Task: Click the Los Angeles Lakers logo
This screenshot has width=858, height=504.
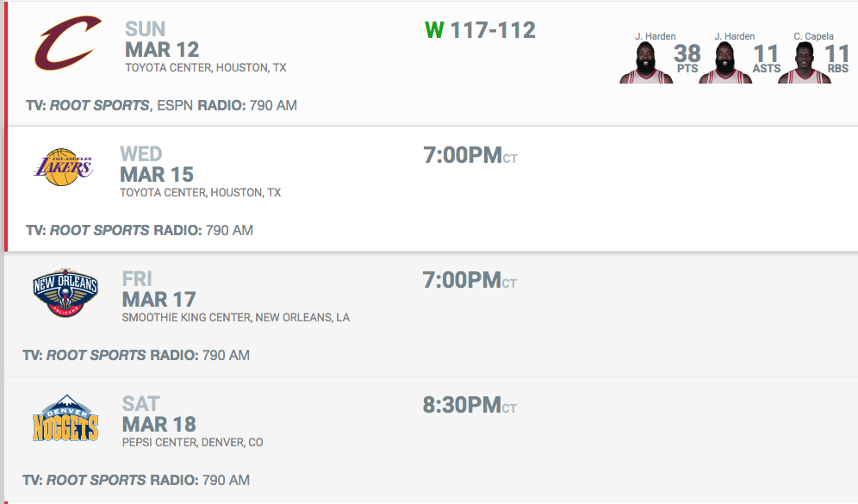Action: 62,167
